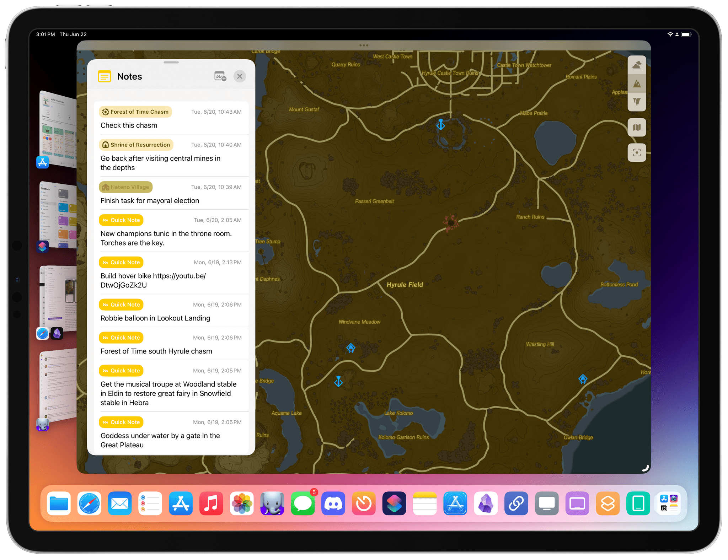Screen dimensions: 728x560
Task: Tap the shrine marker below Windvane Meadow
Action: [351, 348]
